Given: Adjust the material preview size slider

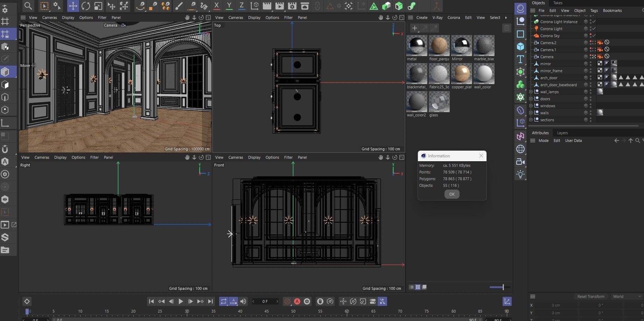Looking at the screenshot, I should [499, 287].
